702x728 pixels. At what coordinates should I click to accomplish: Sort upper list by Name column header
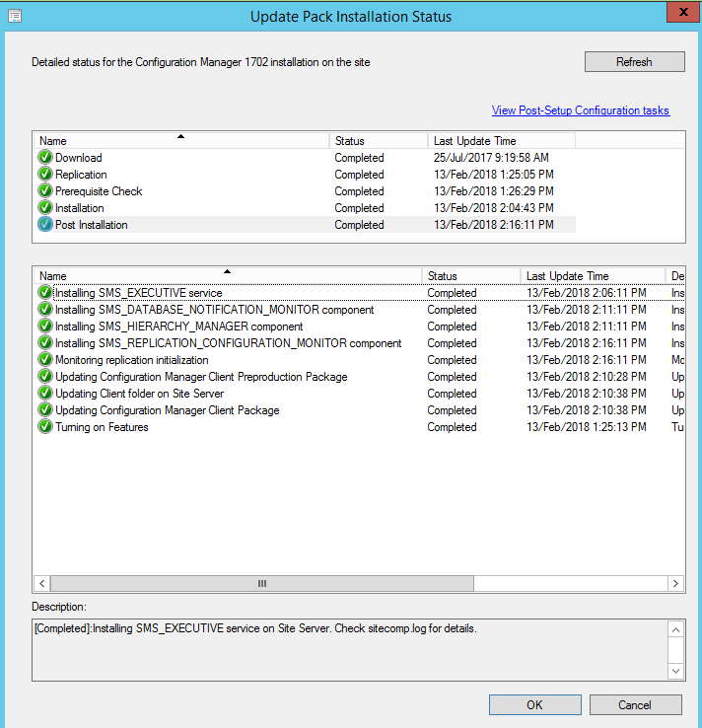[x=181, y=141]
